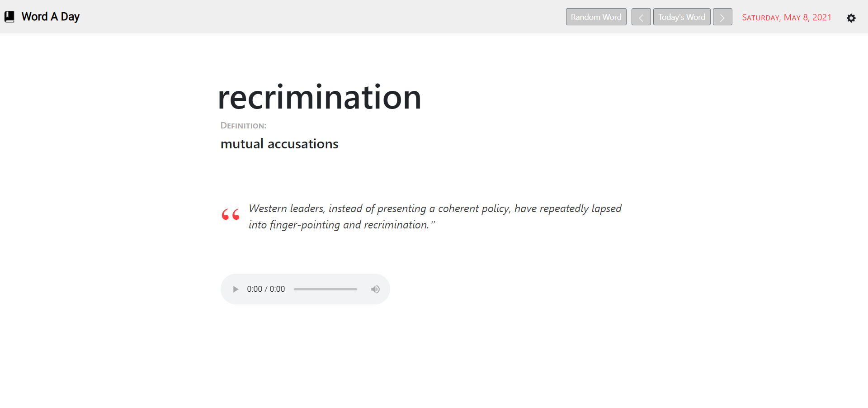Viewport: 868px width, 408px height.
Task: Jump to Today's Word
Action: pos(682,17)
